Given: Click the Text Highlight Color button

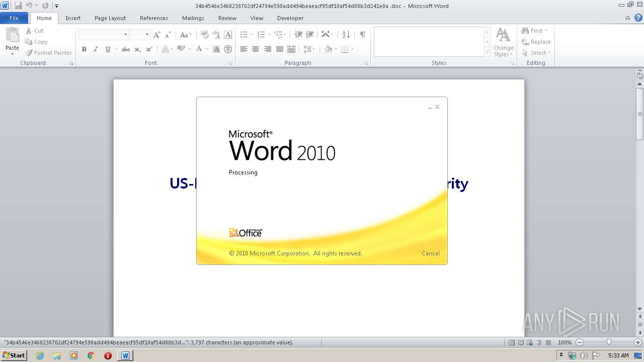Looking at the screenshot, I should point(181,49).
